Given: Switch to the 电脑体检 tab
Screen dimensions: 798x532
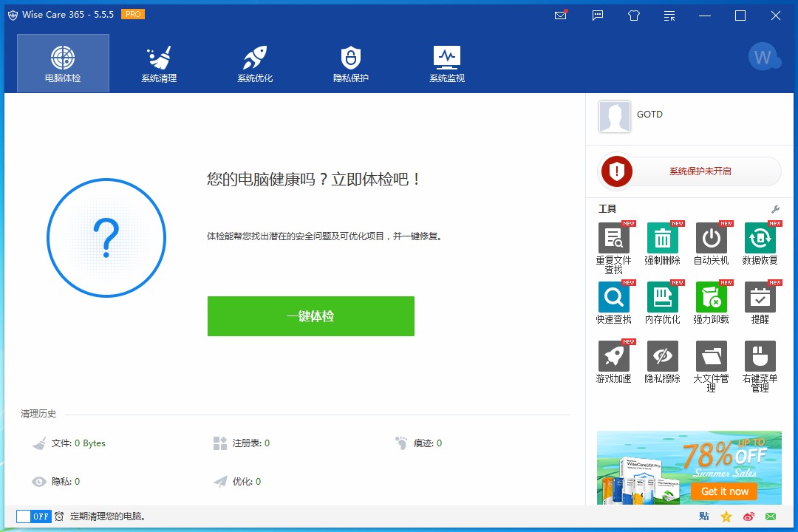Looking at the screenshot, I should click(63, 63).
